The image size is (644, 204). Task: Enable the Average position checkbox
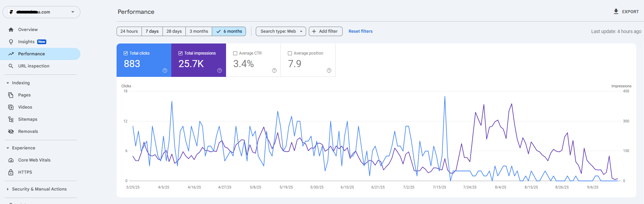[x=290, y=53]
